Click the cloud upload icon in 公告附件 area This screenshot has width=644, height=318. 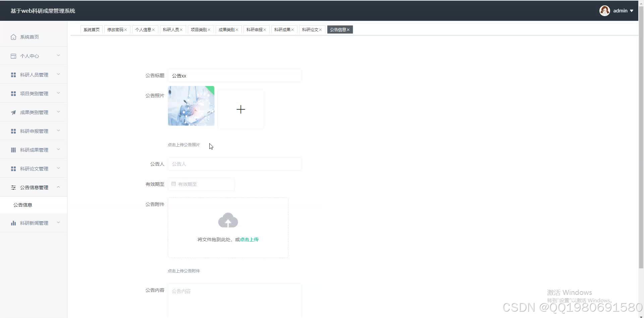[x=228, y=220]
